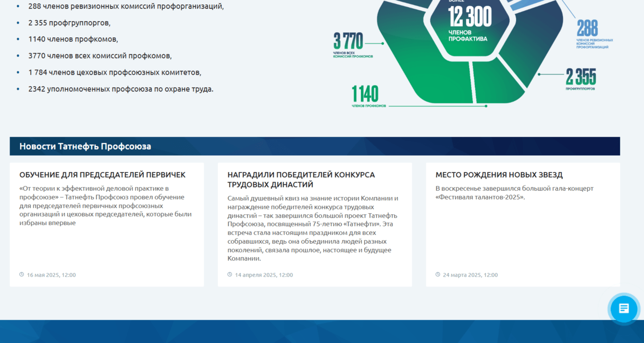
Task: Click summary text starting 'От теории к эффективной'
Action: click(106, 206)
